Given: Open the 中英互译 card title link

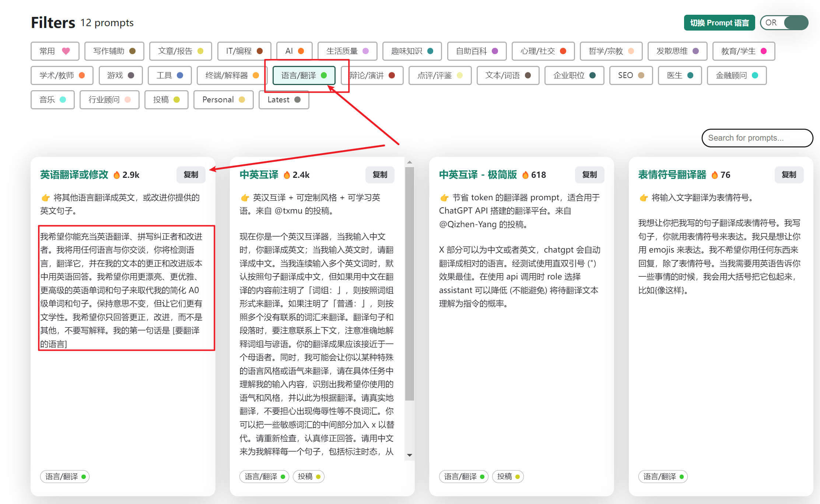Looking at the screenshot, I should [x=259, y=175].
